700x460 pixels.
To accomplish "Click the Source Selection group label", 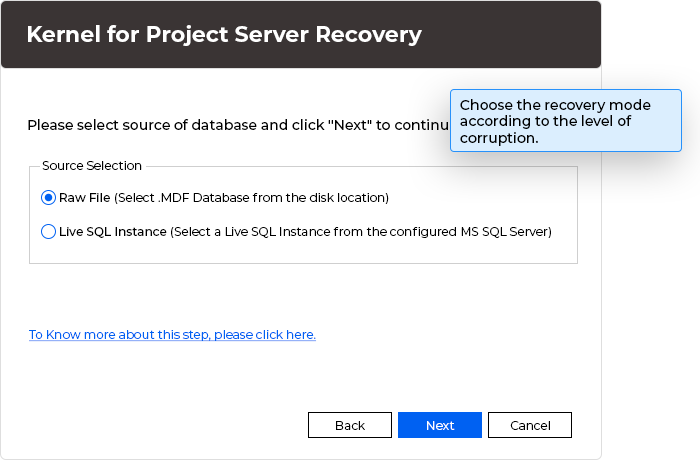I will coord(92,166).
